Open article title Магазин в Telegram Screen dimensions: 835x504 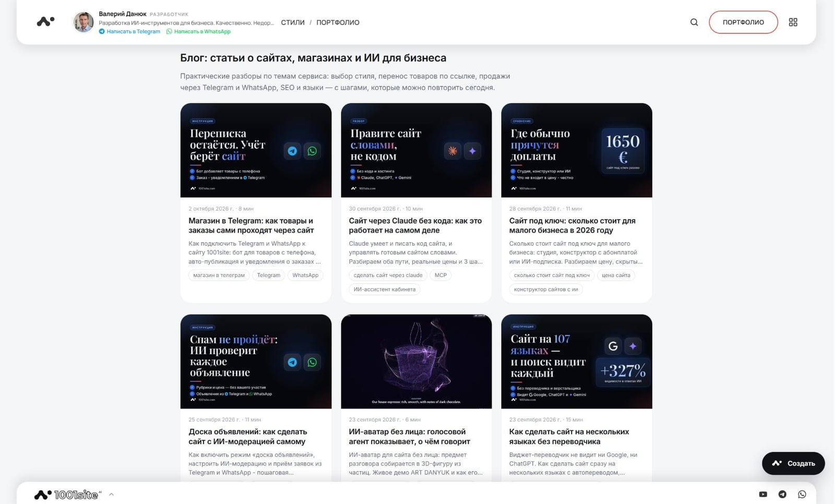point(251,225)
